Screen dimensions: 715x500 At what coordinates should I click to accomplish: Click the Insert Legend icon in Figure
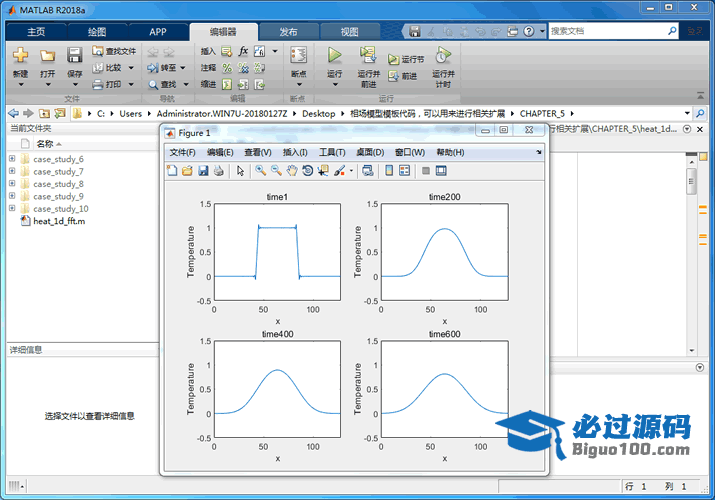[x=404, y=170]
